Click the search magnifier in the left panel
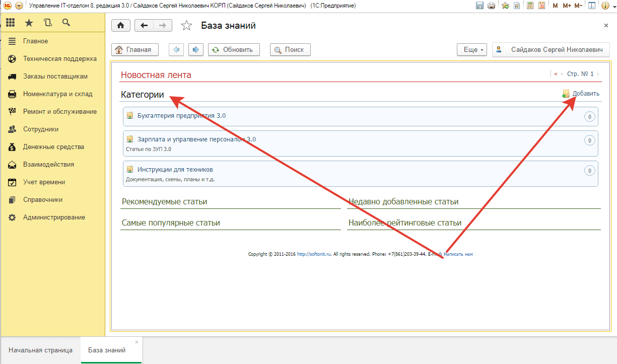This screenshot has height=364, width=617. click(x=66, y=23)
